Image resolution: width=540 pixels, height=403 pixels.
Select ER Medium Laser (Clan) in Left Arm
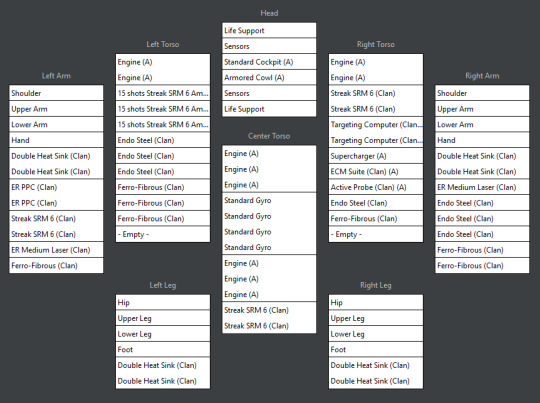click(x=56, y=250)
